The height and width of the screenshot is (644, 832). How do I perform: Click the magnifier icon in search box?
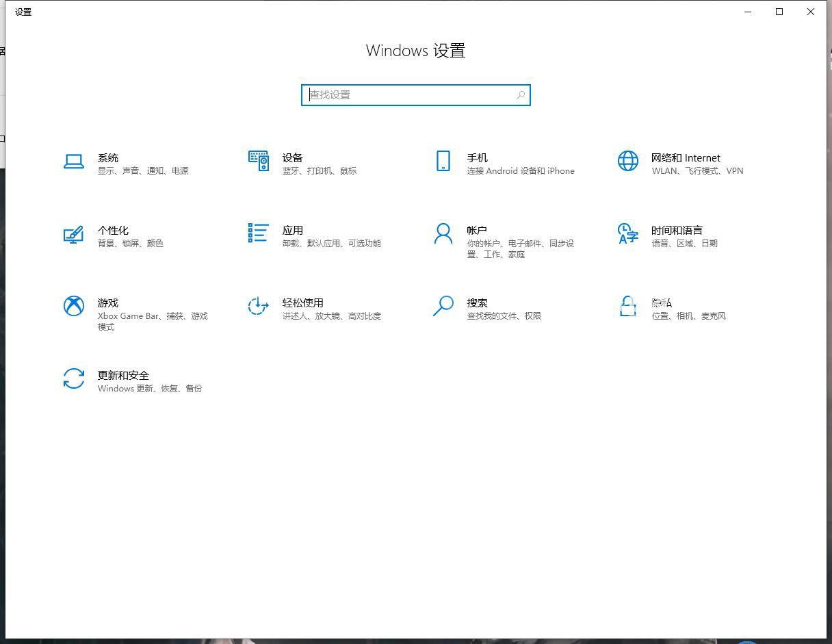click(521, 95)
